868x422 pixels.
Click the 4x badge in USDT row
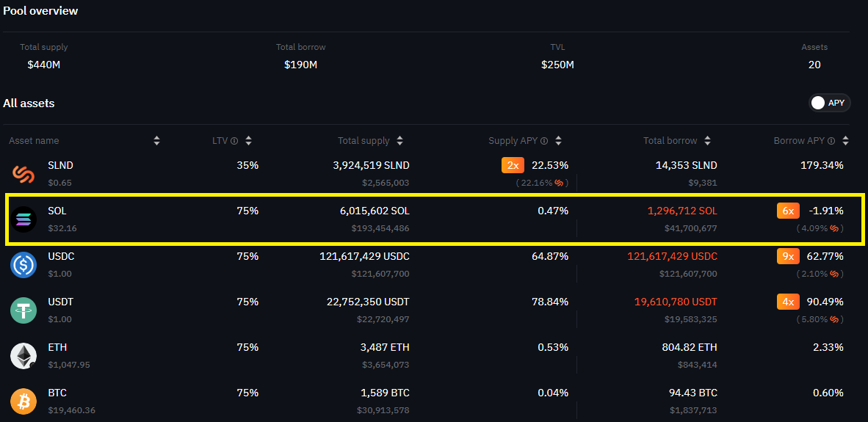(788, 302)
